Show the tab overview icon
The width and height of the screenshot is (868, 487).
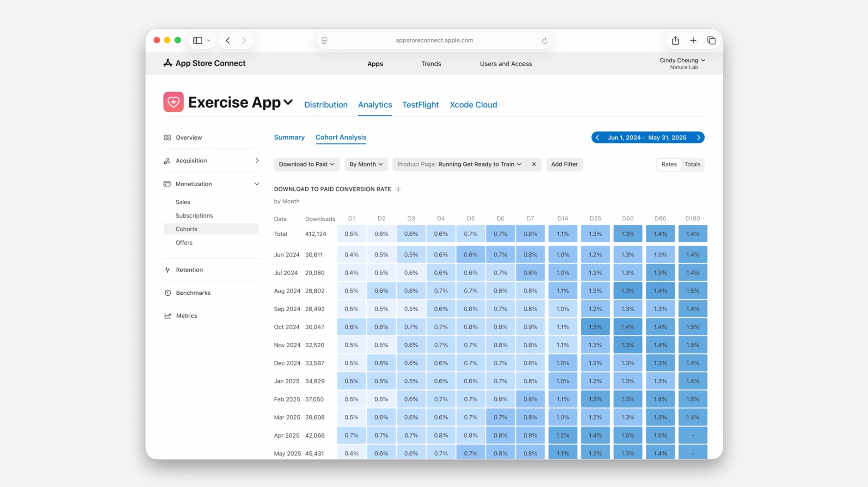711,41
